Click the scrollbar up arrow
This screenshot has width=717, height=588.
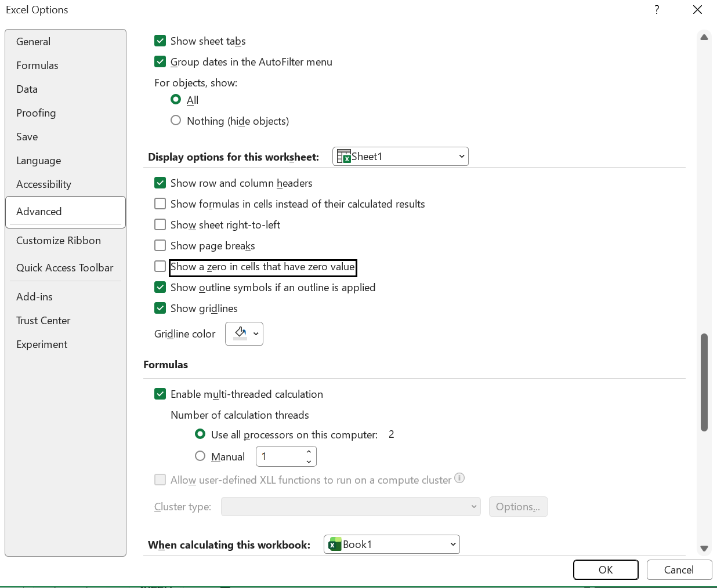(704, 37)
